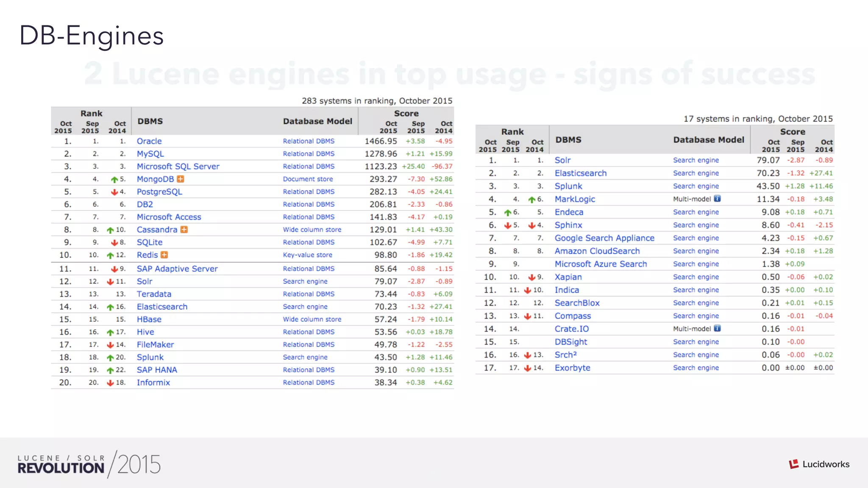
Task: Open the MongoDB link
Action: pos(155,179)
